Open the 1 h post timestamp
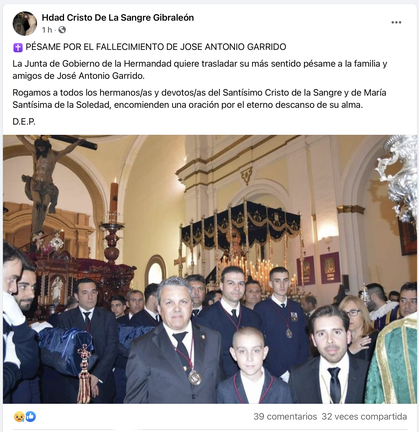The image size is (419, 432). coord(47,30)
